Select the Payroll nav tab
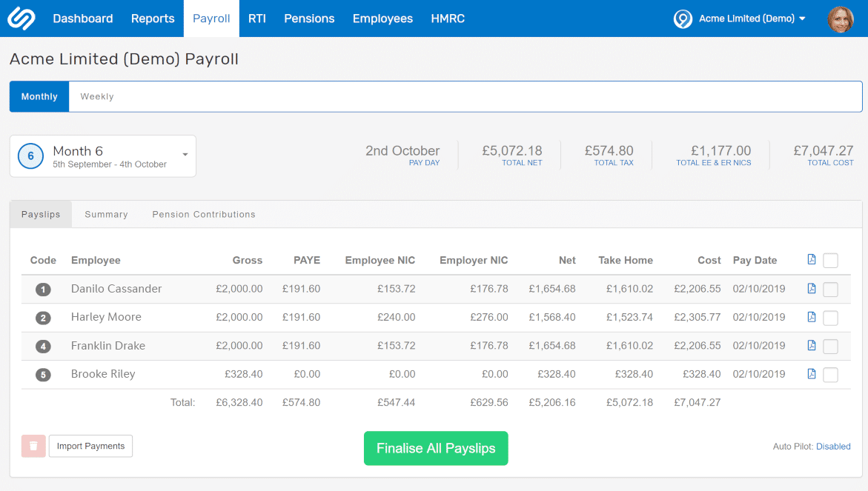The height and width of the screenshot is (491, 868). [x=211, y=19]
